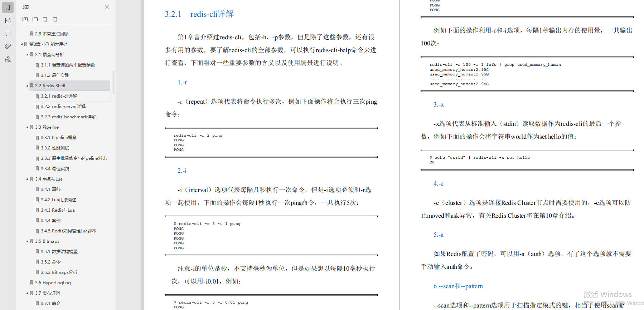Open bookmark 3.1.1 慢查询的两个配置参数
The width and height of the screenshot is (644, 310).
tap(68, 65)
